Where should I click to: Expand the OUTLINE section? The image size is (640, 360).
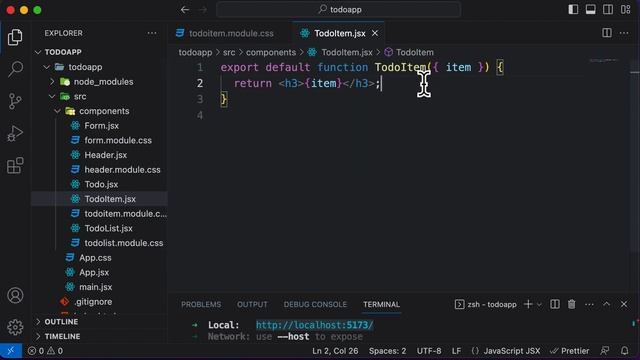tap(99, 322)
